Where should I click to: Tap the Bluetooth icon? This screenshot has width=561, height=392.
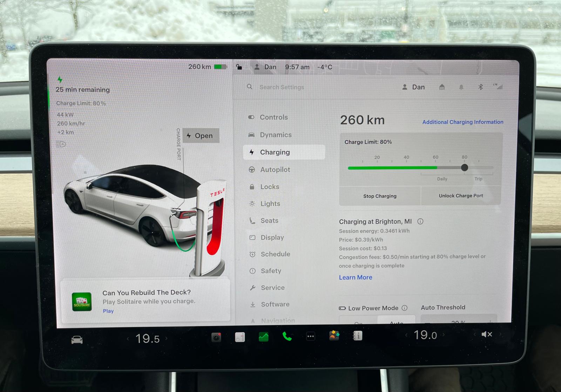tap(480, 87)
